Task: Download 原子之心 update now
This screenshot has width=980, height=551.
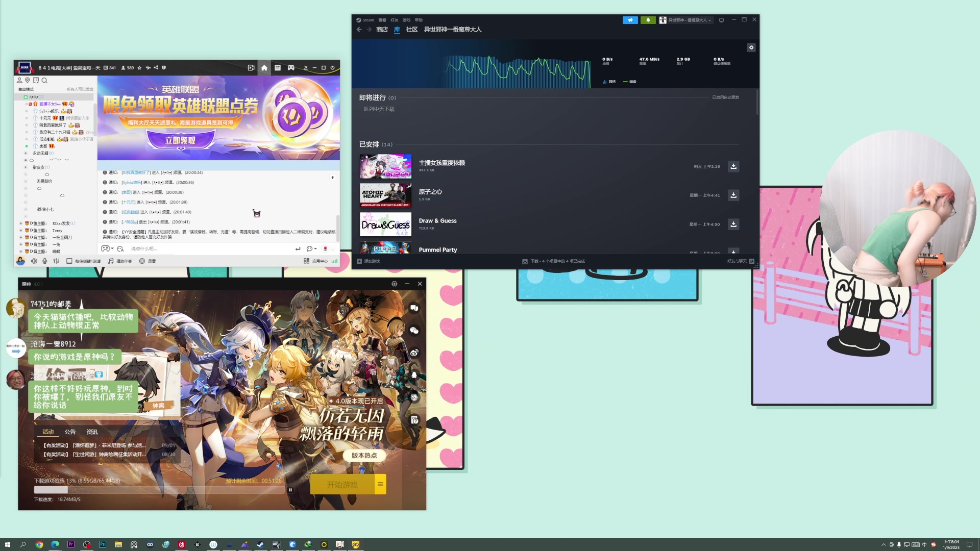Action: tap(733, 195)
